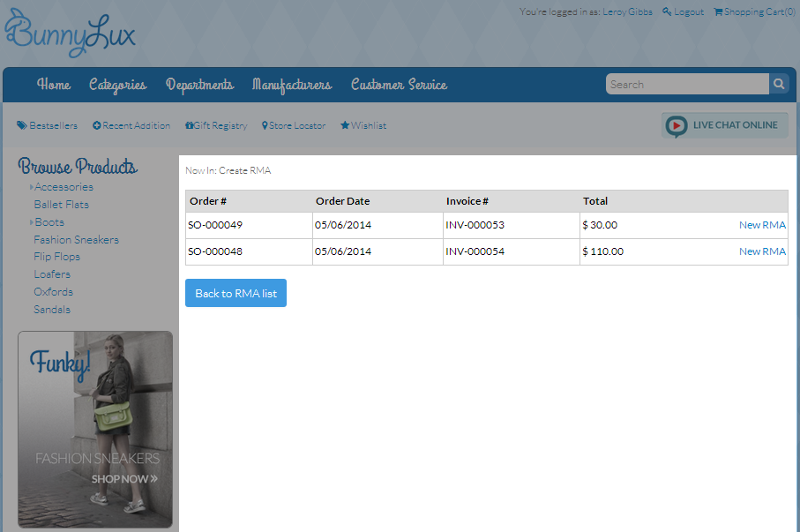
Task: Focus the Search input field
Action: coord(686,85)
